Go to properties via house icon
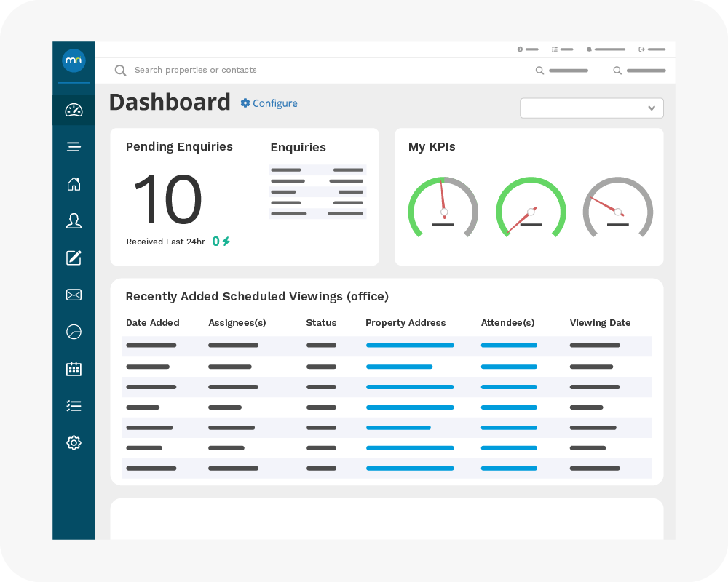The image size is (728, 582). (x=74, y=184)
